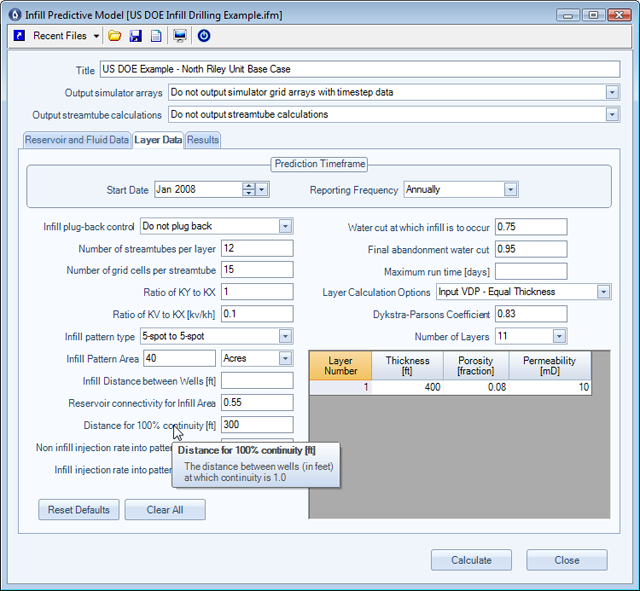Click the Thickness [ft] column header

point(407,366)
